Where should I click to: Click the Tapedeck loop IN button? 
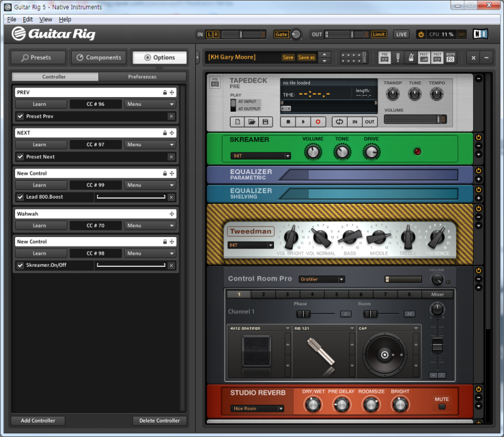pyautogui.click(x=355, y=122)
